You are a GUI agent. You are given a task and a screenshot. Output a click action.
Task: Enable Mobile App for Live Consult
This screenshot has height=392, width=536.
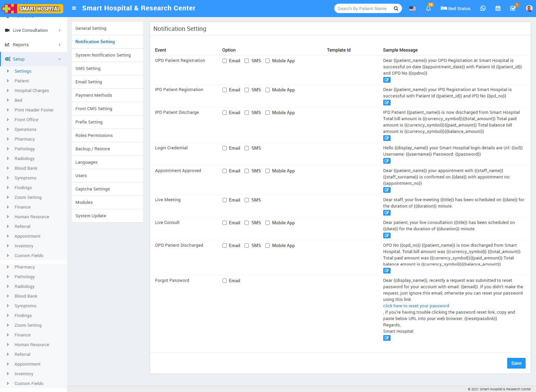pos(267,223)
